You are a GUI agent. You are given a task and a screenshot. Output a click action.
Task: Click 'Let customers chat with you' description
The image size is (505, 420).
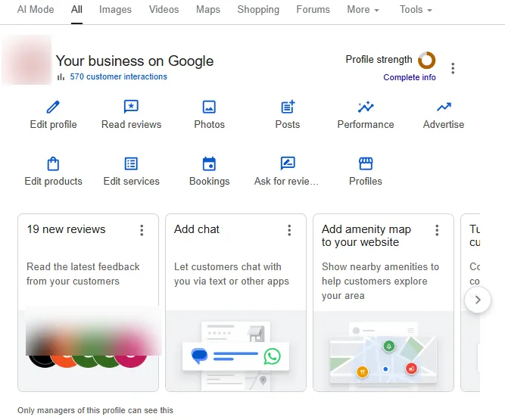[x=232, y=274]
